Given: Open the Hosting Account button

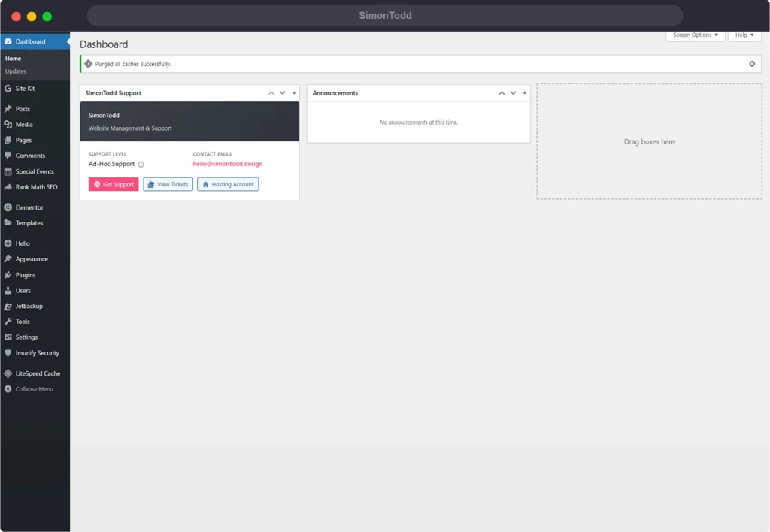Looking at the screenshot, I should tap(228, 184).
